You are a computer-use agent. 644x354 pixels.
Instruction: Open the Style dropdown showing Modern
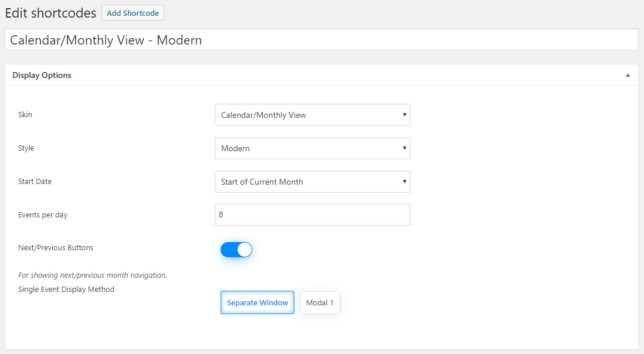[313, 148]
